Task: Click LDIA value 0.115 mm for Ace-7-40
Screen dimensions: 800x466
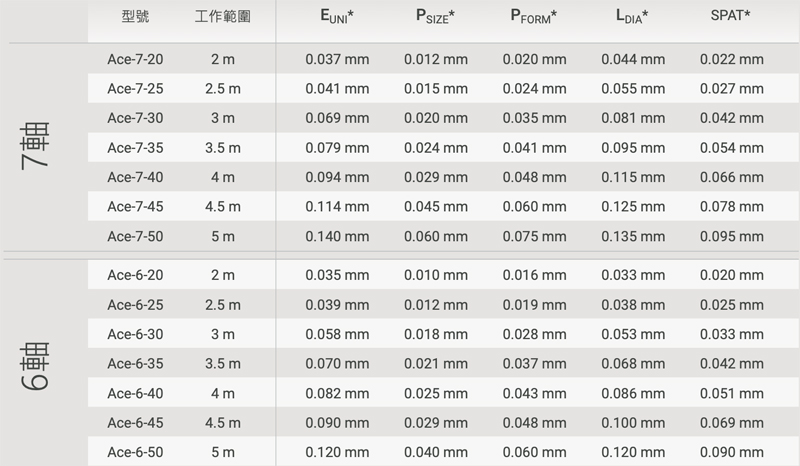Action: 632,177
